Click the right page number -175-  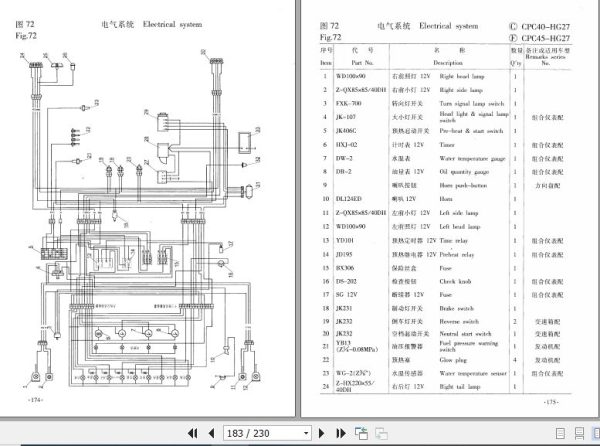[551, 402]
